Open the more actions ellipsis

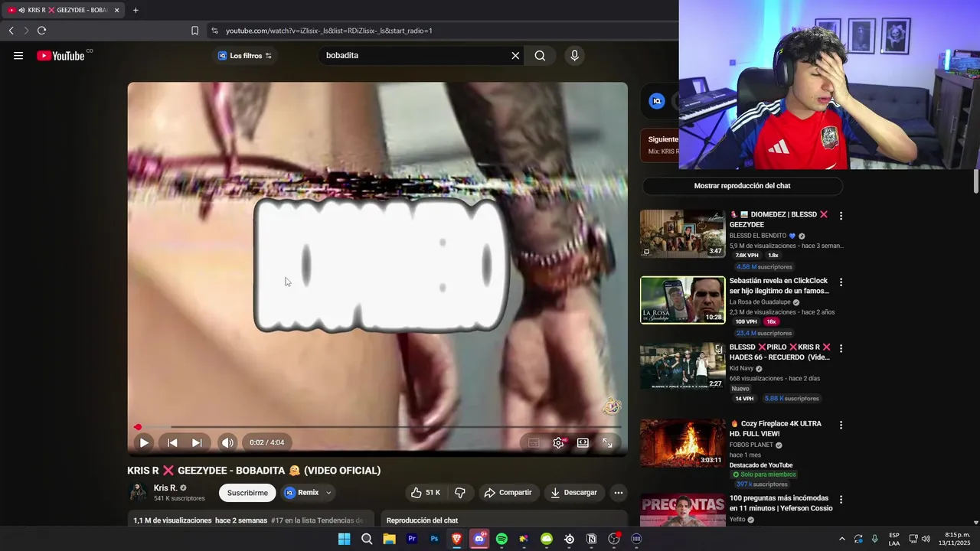click(x=619, y=493)
